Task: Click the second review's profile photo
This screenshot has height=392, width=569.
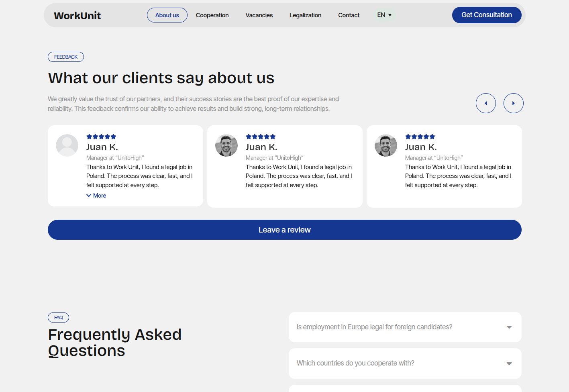Action: pyautogui.click(x=226, y=145)
